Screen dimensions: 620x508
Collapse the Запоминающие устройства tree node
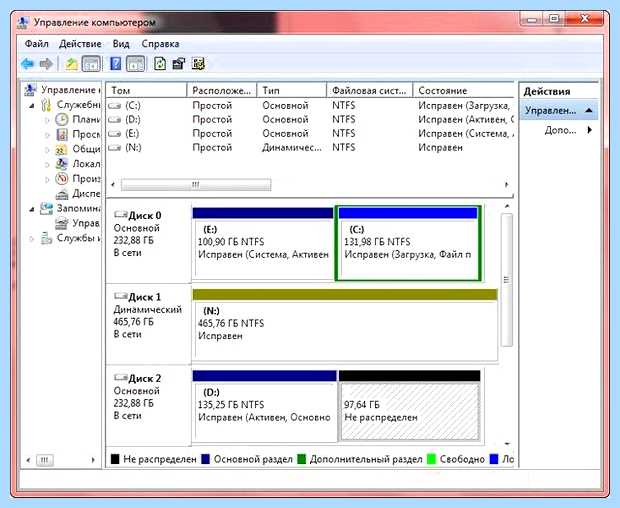point(32,209)
